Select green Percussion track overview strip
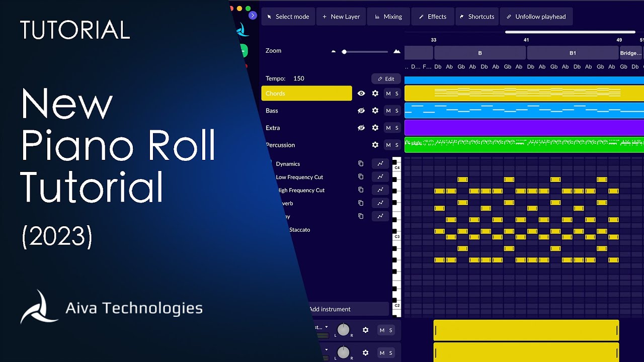This screenshot has width=644, height=362. [x=524, y=144]
